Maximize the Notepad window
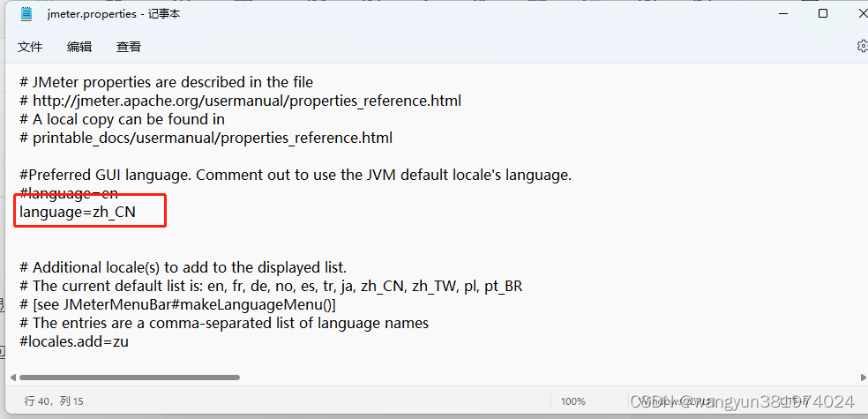 [x=823, y=14]
